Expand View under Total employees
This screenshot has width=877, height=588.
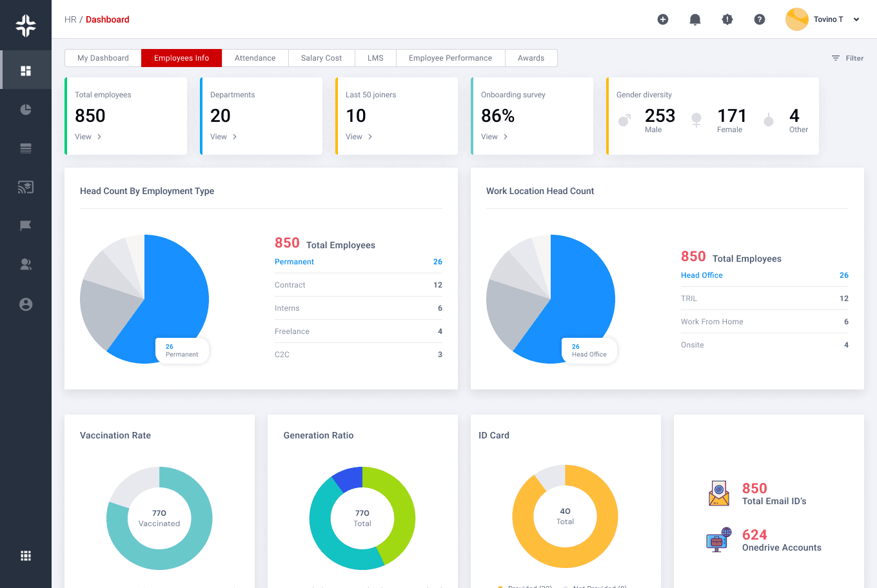tap(88, 137)
